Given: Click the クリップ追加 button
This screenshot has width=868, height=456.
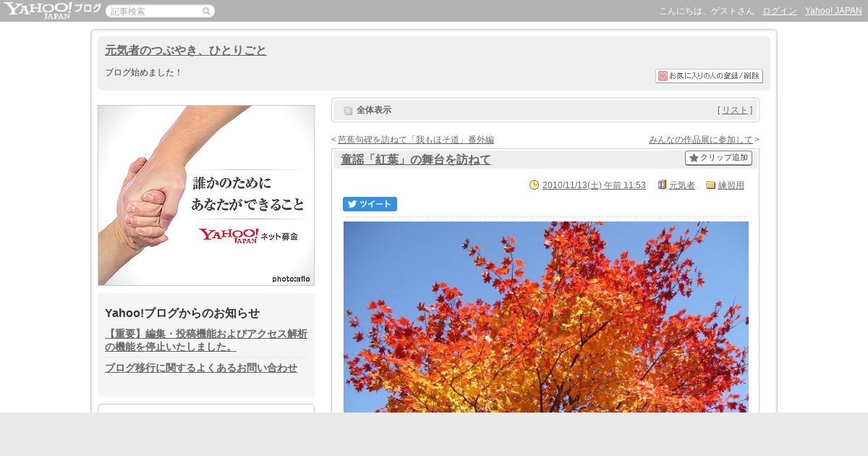Looking at the screenshot, I should (x=718, y=158).
